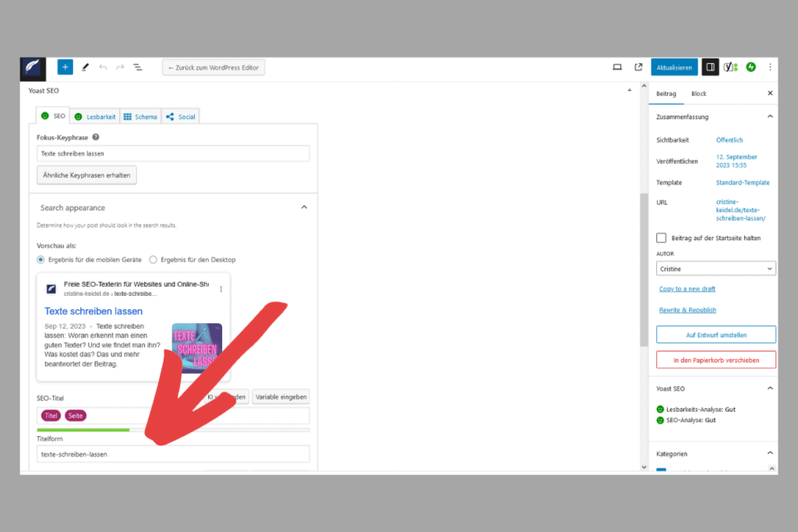The height and width of the screenshot is (532, 798).
Task: Click the site feather logo icon
Action: tap(33, 68)
